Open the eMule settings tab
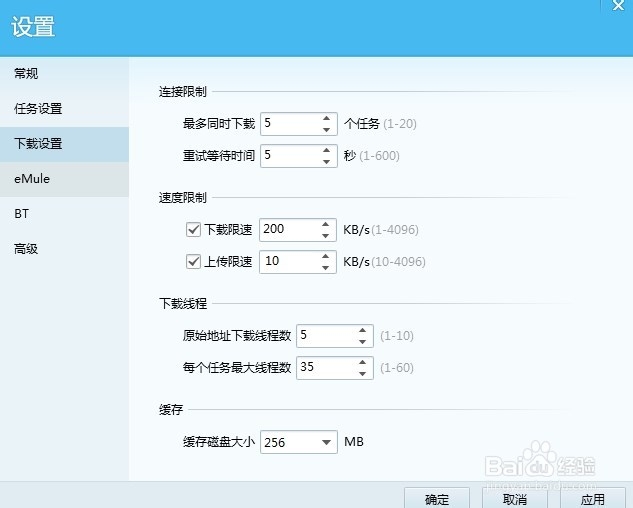The height and width of the screenshot is (508, 633). tap(64, 179)
